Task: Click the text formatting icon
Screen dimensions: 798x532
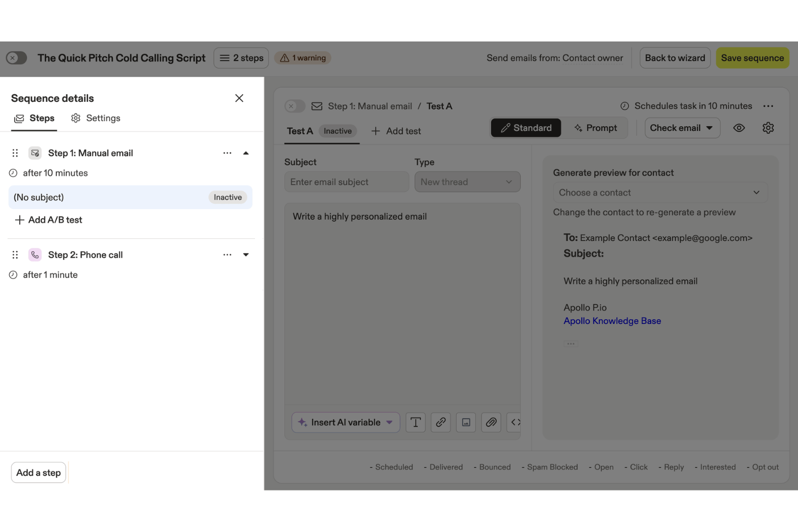Action: click(416, 423)
